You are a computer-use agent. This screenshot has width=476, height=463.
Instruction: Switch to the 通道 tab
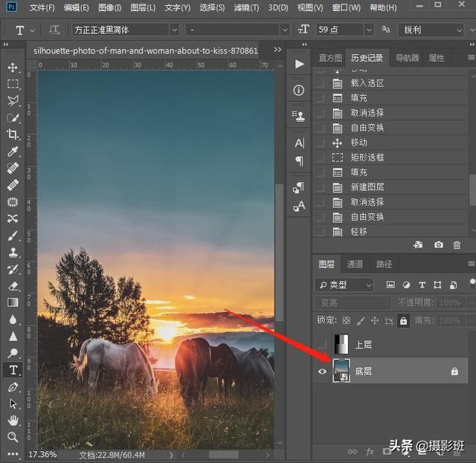point(355,264)
